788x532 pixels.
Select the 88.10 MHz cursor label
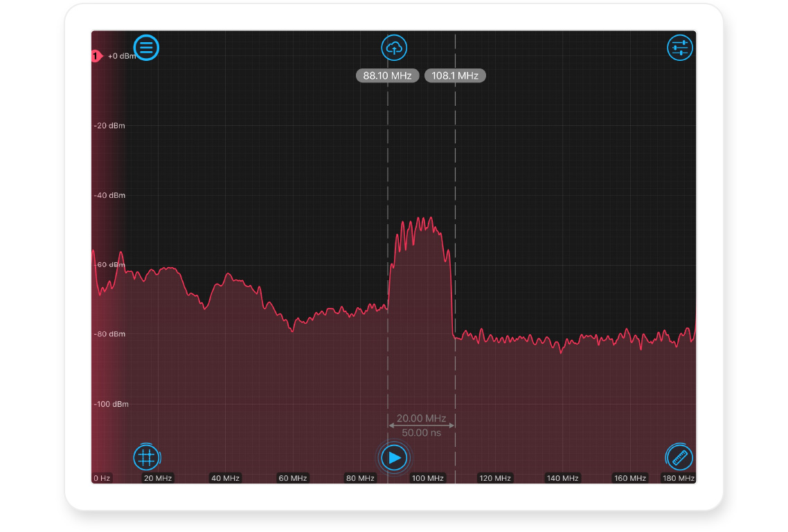tap(387, 76)
